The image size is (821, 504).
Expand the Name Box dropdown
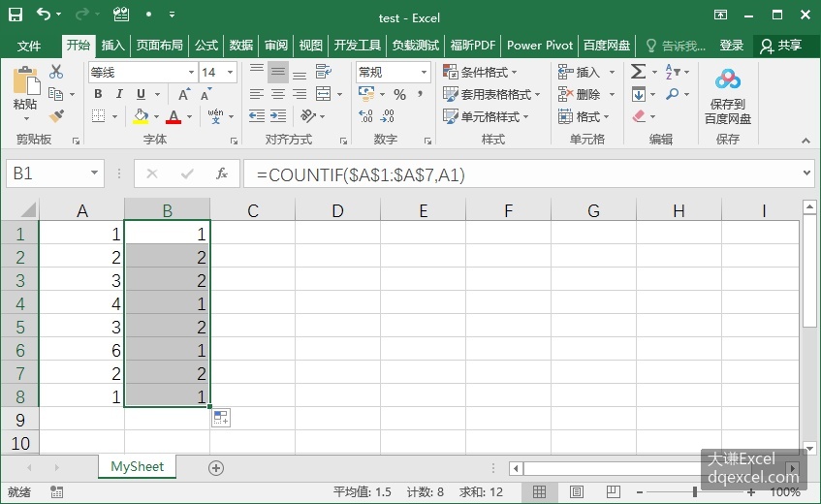[x=94, y=173]
